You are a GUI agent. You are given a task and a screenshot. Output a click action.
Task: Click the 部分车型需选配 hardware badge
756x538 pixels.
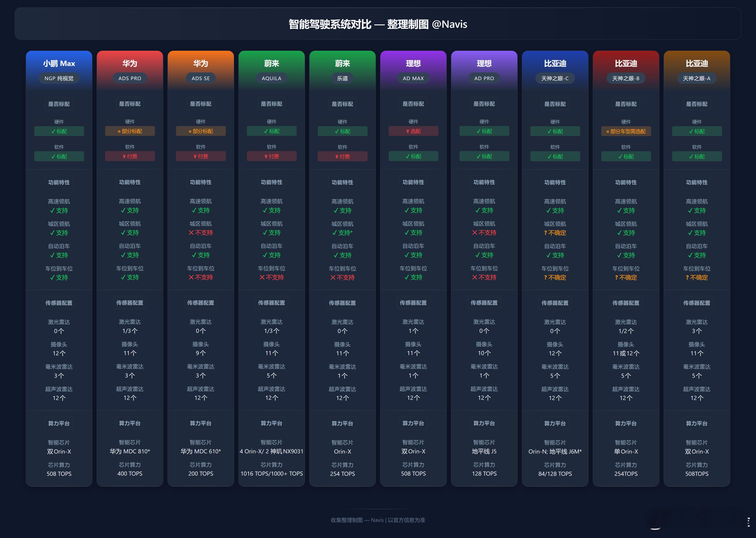coord(626,131)
